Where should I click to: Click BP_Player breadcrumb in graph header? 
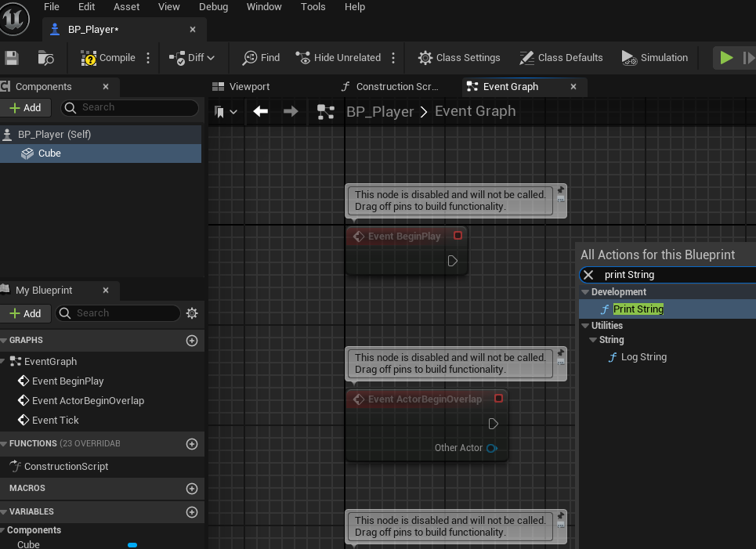tap(380, 112)
